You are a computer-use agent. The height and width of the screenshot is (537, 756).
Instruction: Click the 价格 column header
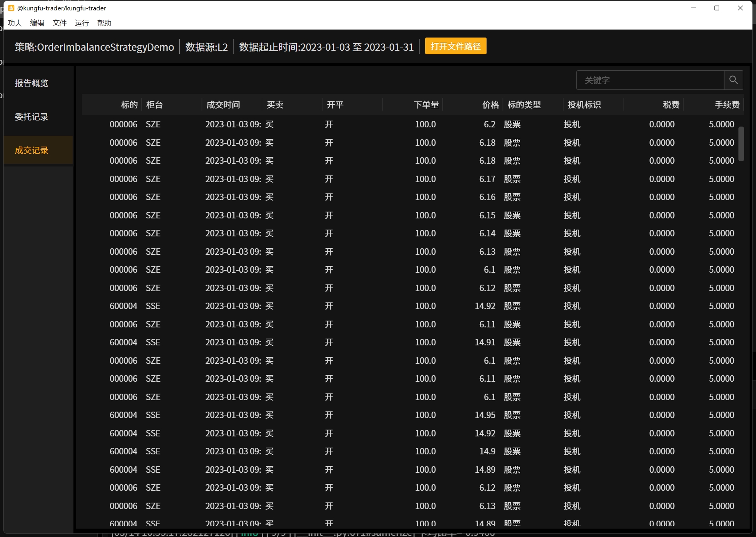point(490,105)
